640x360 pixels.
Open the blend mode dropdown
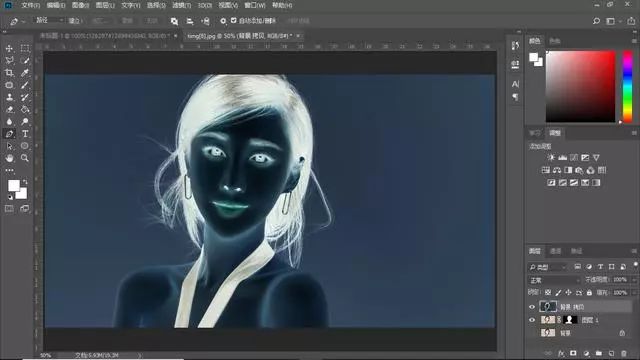tap(555, 280)
